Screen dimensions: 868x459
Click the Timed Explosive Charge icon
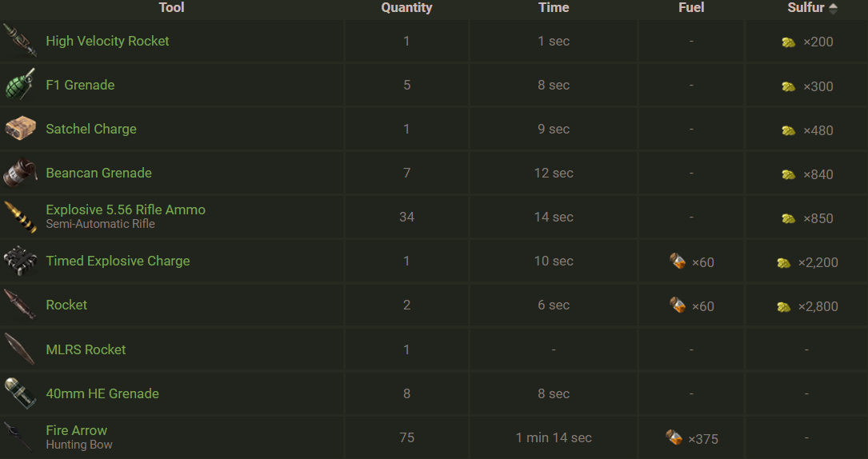point(19,261)
